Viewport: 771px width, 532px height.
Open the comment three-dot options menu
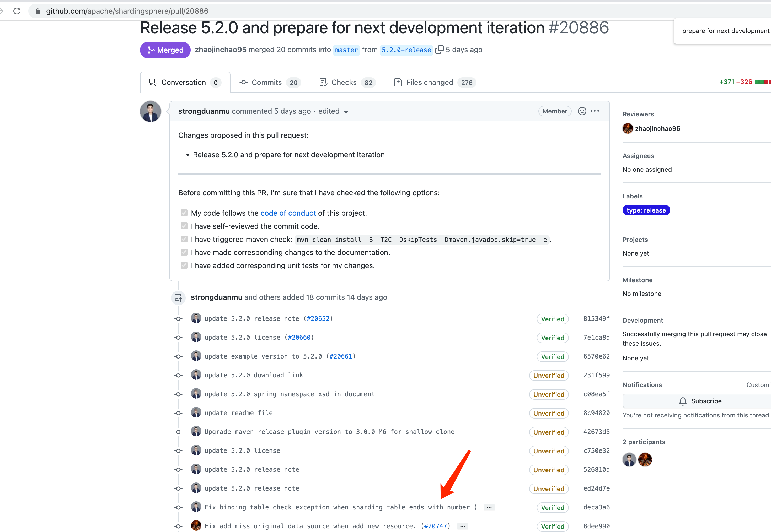point(595,111)
